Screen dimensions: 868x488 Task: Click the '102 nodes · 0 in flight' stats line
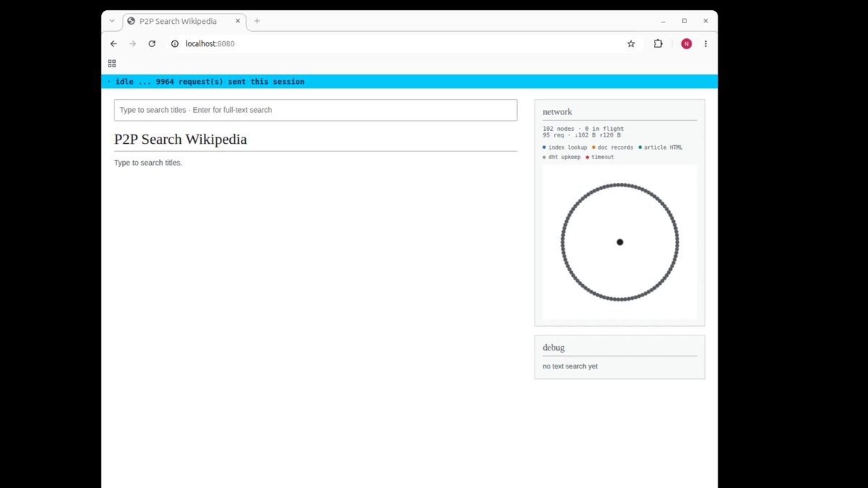point(583,129)
